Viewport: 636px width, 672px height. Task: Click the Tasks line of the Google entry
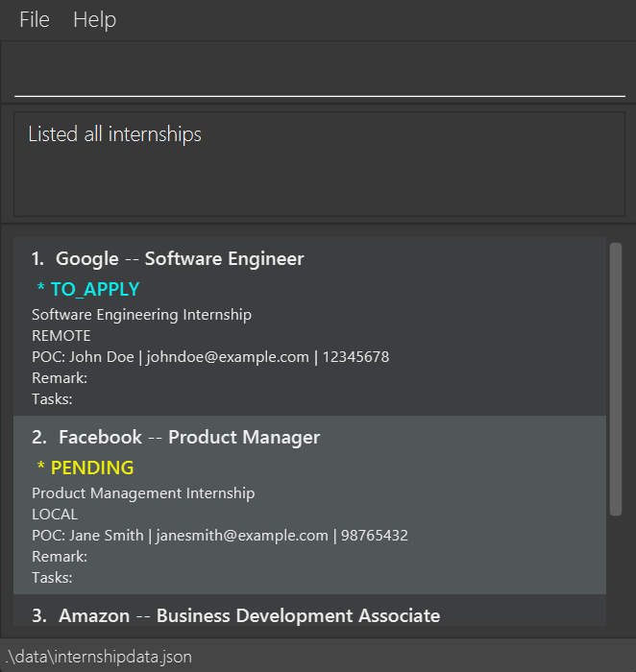click(52, 399)
